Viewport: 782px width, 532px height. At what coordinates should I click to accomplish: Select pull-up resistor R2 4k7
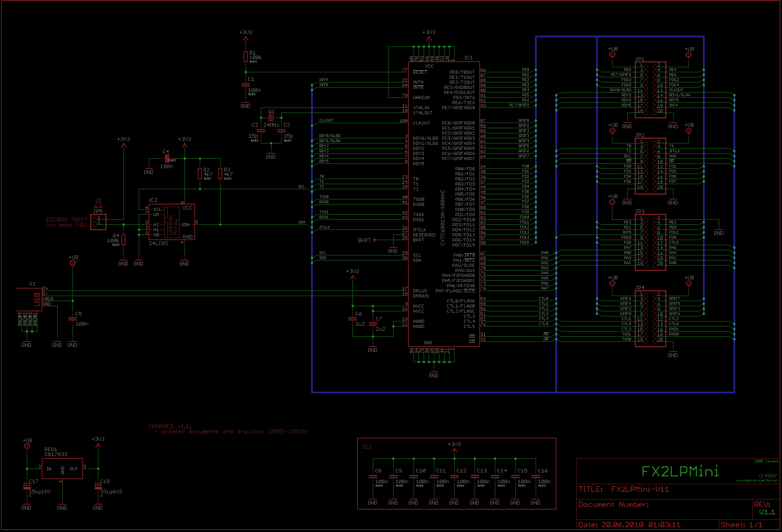click(x=200, y=173)
